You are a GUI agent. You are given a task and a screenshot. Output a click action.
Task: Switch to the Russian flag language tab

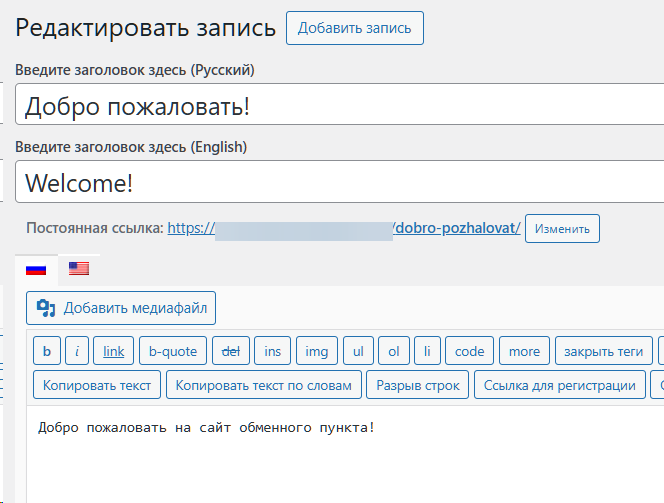[x=36, y=269]
